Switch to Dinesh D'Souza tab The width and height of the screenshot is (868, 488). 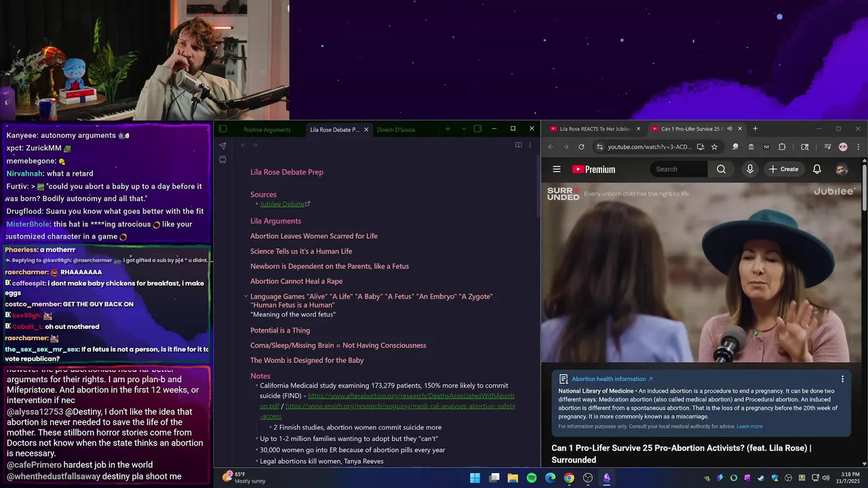[396, 129]
